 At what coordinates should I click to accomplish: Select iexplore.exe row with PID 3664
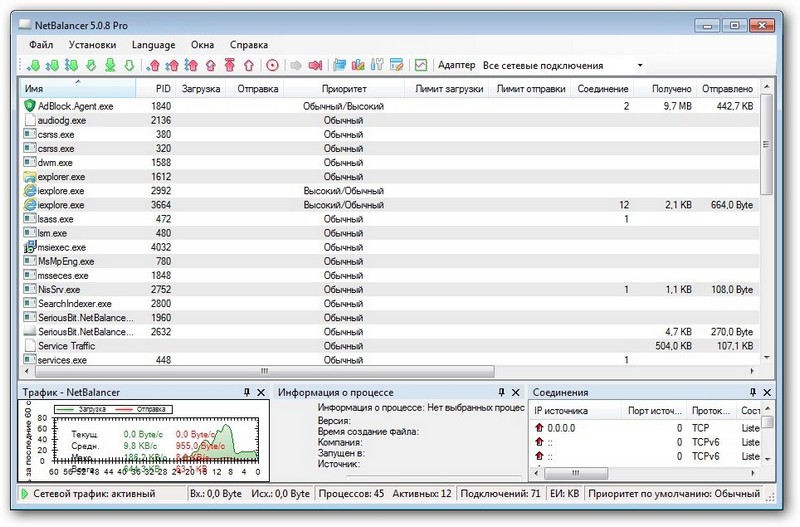390,205
